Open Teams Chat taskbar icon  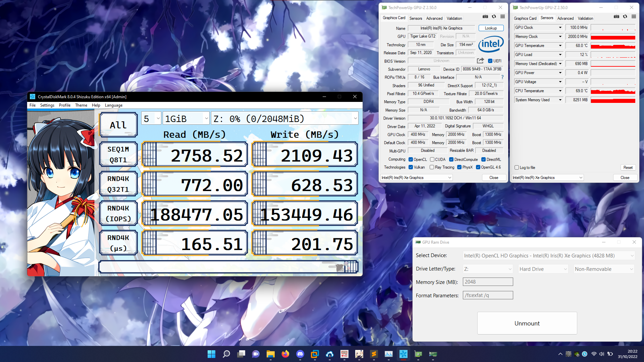(x=256, y=354)
